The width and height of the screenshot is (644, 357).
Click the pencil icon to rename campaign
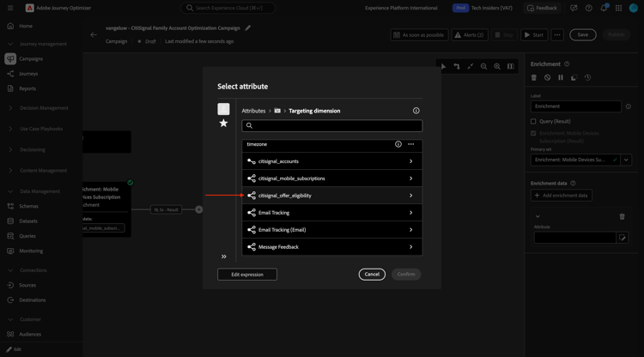pyautogui.click(x=247, y=28)
